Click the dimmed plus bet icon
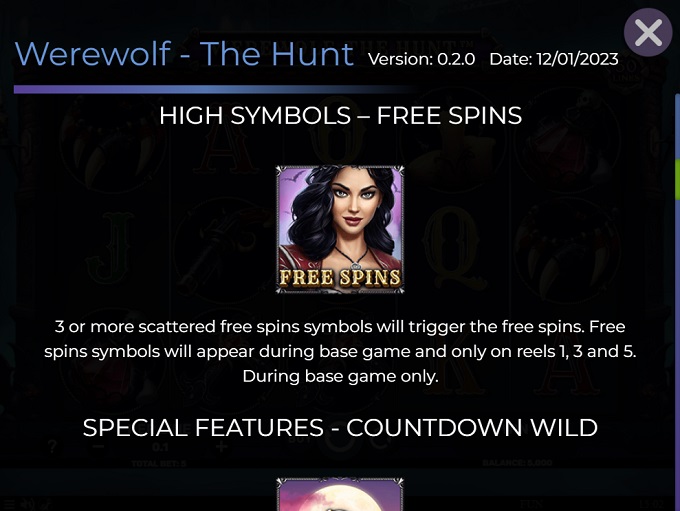The height and width of the screenshot is (511, 680). tap(222, 446)
